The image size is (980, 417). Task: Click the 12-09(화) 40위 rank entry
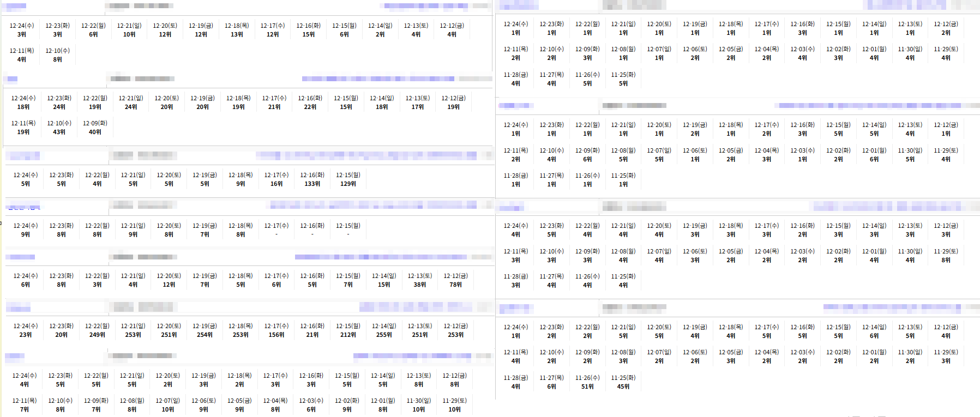tap(95, 128)
